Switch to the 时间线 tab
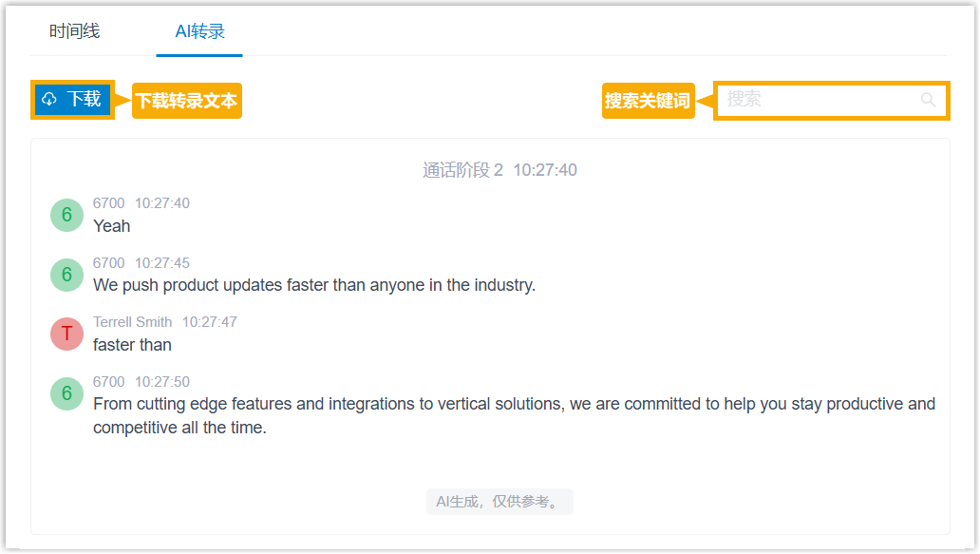Screen dimensions: 980x554 74,31
